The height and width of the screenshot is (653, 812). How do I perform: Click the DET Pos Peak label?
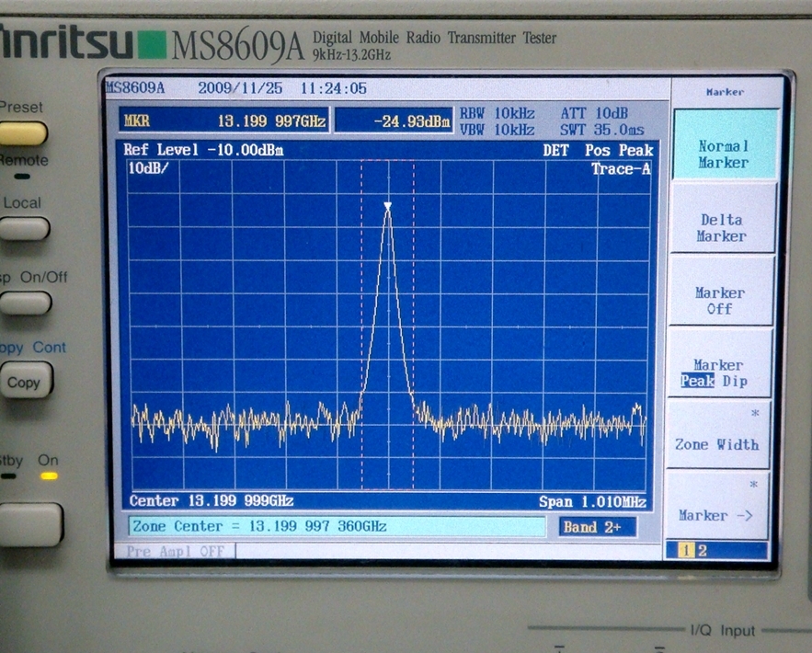click(598, 151)
